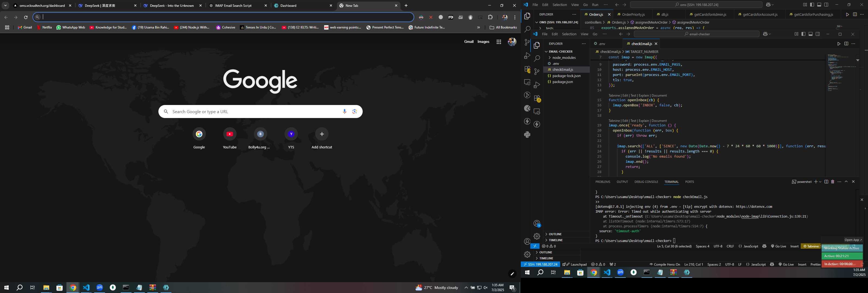Open Selection menu in email-checker window
Viewport: 868px width, 293px height.
pyautogui.click(x=569, y=34)
